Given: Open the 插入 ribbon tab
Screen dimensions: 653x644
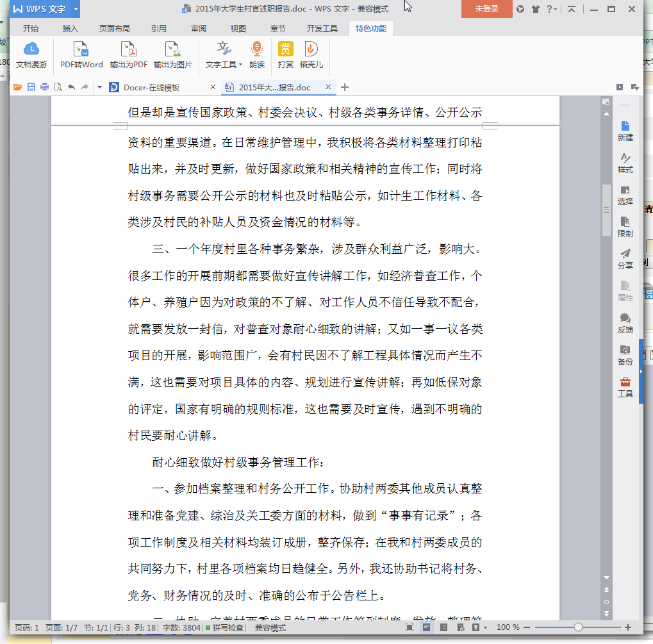Looking at the screenshot, I should click(70, 28).
